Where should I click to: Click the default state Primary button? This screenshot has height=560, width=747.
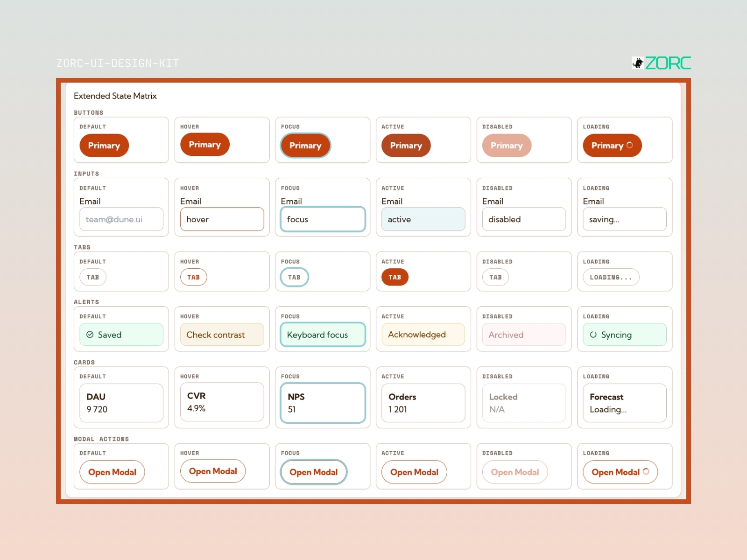point(104,146)
